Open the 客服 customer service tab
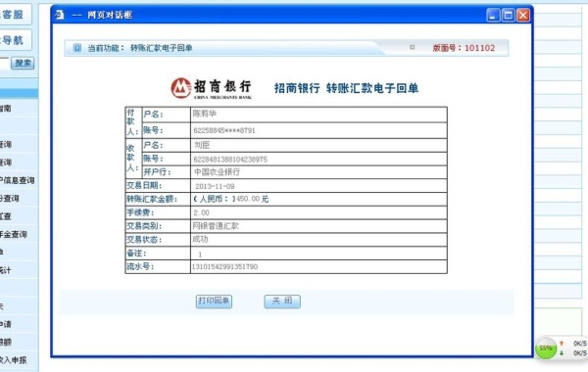 pos(15,15)
